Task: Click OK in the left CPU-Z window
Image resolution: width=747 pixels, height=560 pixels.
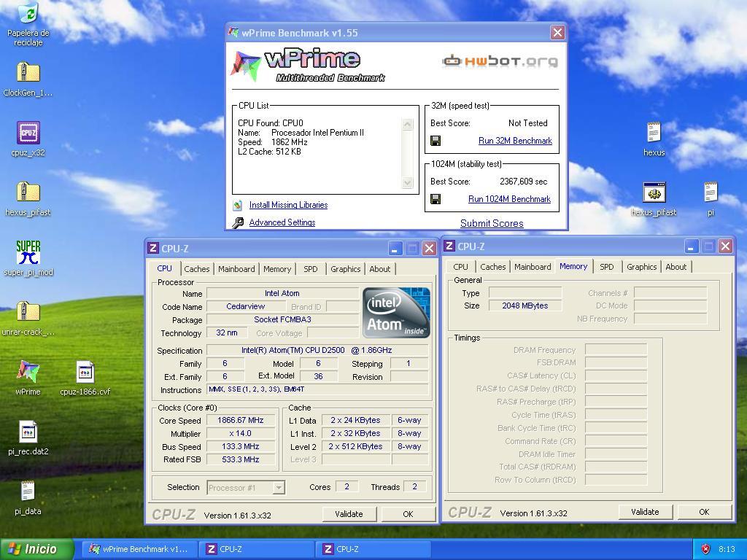Action: click(x=409, y=514)
